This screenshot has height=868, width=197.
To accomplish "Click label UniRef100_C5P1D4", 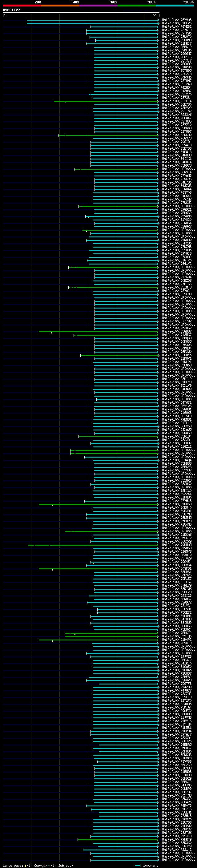I will click(x=177, y=436).
